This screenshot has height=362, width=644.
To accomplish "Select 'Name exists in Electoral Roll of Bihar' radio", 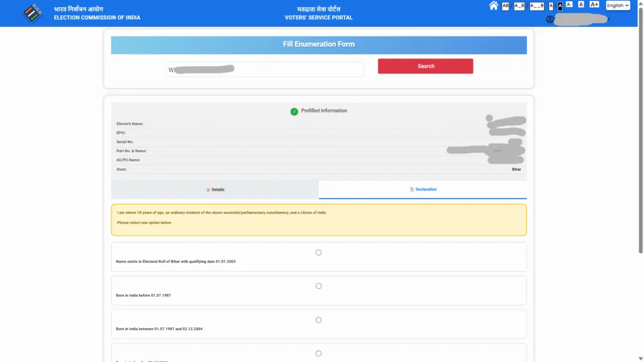I will point(318,253).
